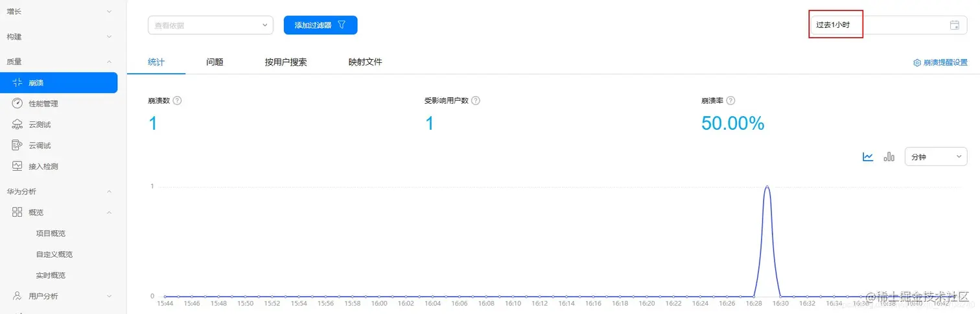The width and height of the screenshot is (980, 314).
Task: Click the chart peak near 16:29
Action: (767, 187)
